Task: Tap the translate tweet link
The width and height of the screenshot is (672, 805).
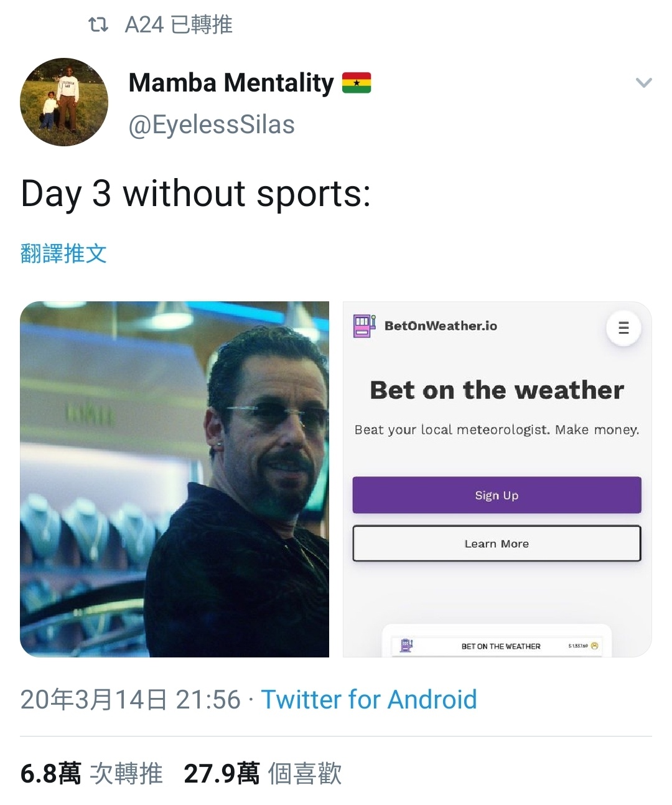Action: pos(63,253)
